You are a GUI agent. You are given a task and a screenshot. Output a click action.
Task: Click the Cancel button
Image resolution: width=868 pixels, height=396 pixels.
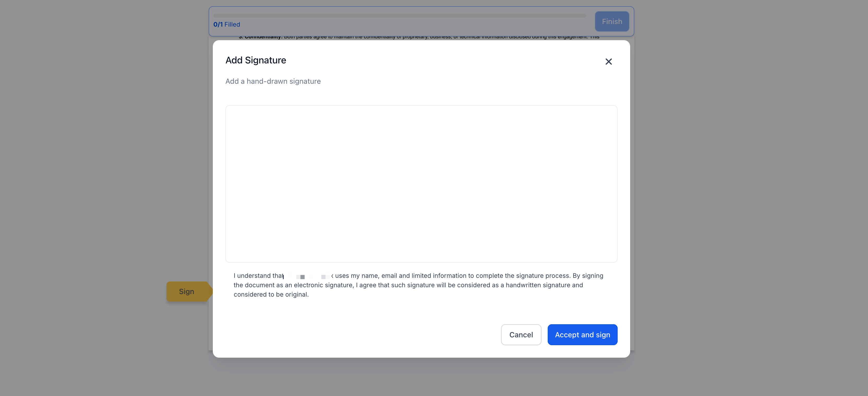pyautogui.click(x=521, y=335)
